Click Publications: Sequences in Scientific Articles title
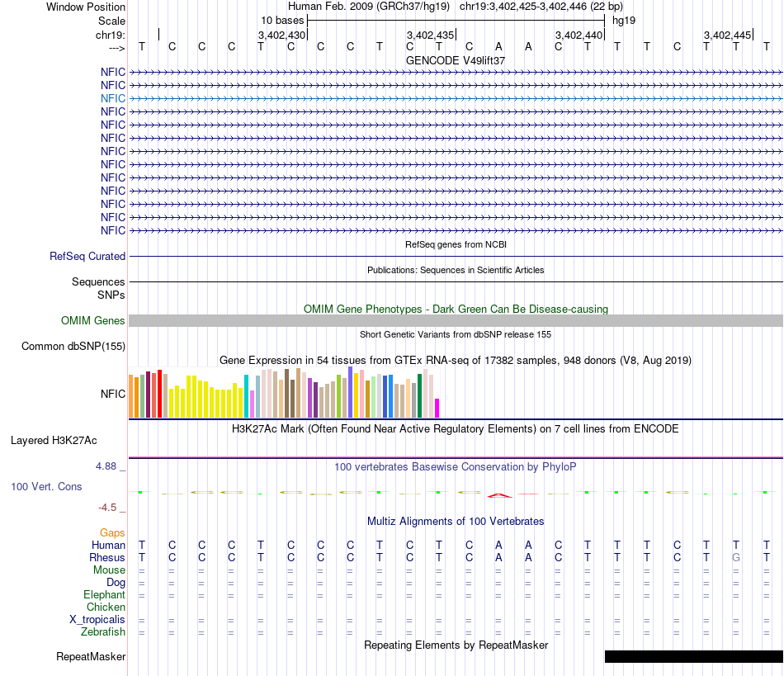The height and width of the screenshot is (676, 784). (x=456, y=270)
